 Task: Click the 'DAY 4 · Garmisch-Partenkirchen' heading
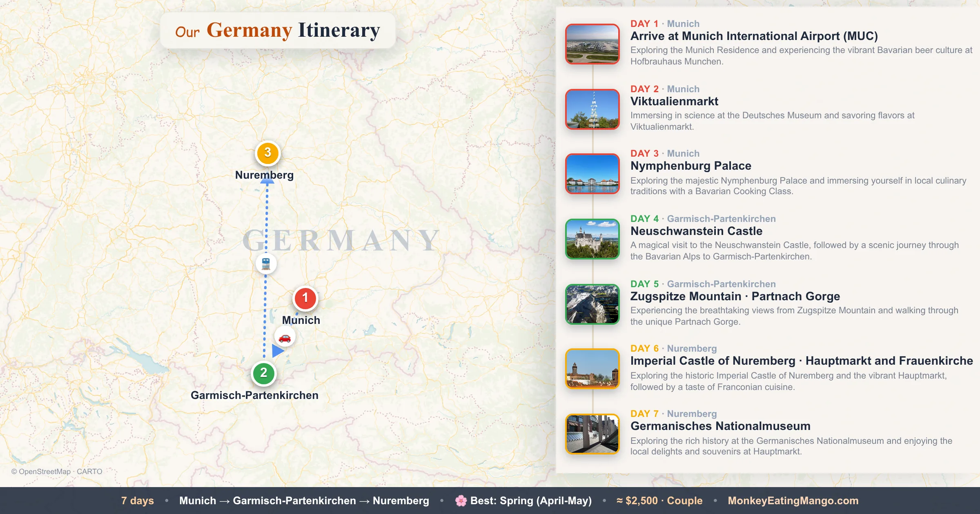point(703,219)
